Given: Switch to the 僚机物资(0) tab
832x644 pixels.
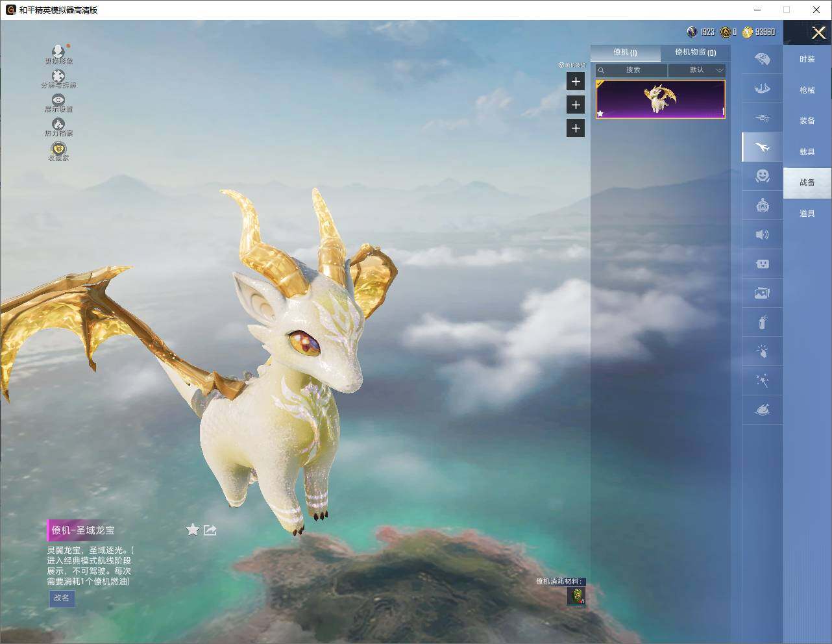Looking at the screenshot, I should pos(696,53).
